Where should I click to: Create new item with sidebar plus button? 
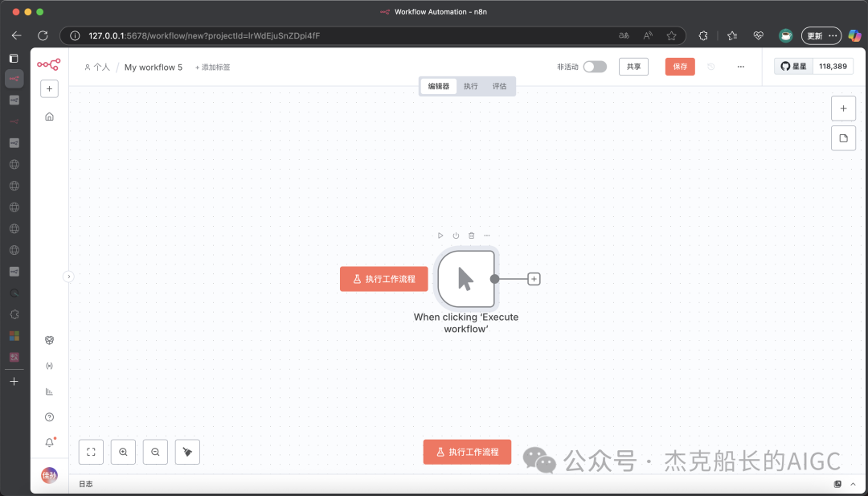click(49, 88)
